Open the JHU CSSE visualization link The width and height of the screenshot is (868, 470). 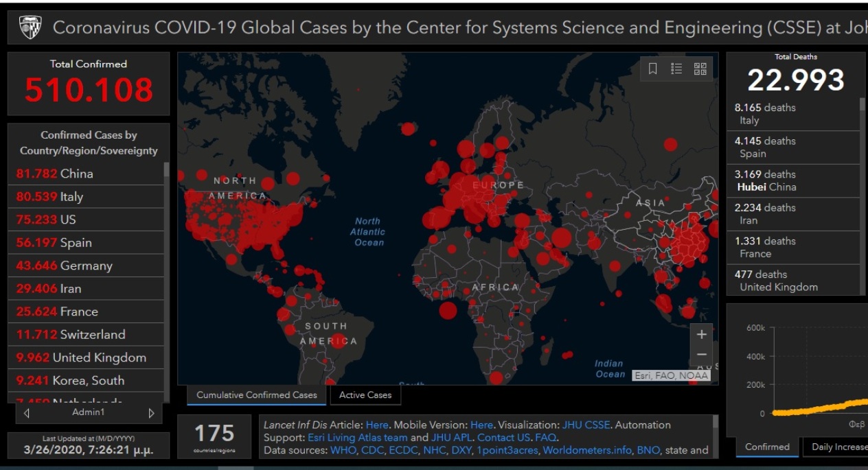pos(586,425)
